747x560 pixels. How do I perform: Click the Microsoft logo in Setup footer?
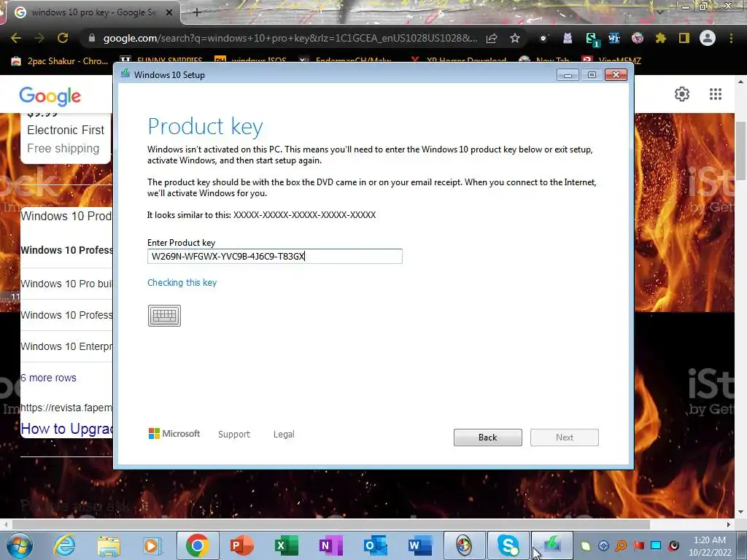pos(174,434)
